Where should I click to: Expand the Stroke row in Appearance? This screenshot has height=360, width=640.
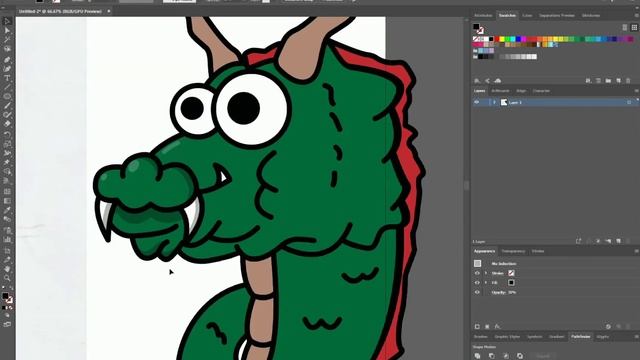tap(486, 273)
